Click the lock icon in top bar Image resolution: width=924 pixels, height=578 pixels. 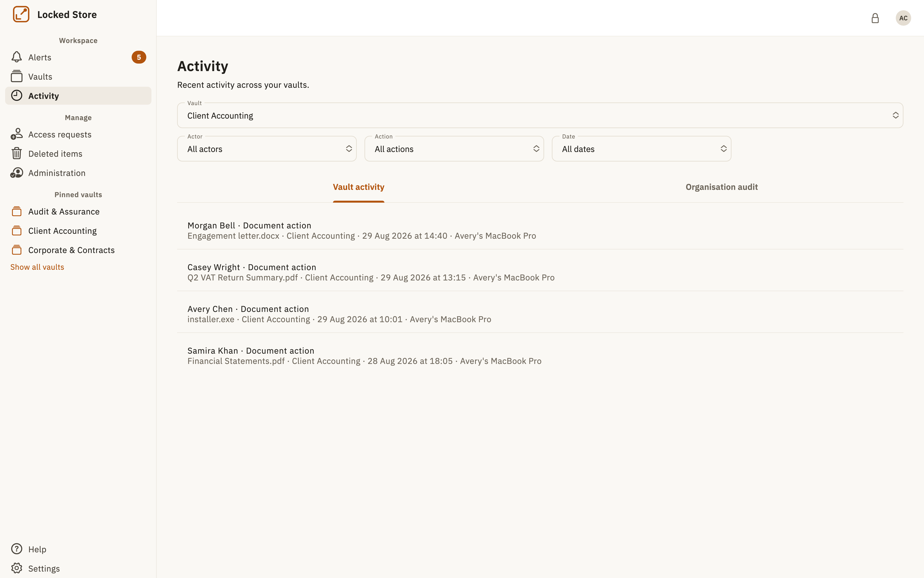[875, 18]
